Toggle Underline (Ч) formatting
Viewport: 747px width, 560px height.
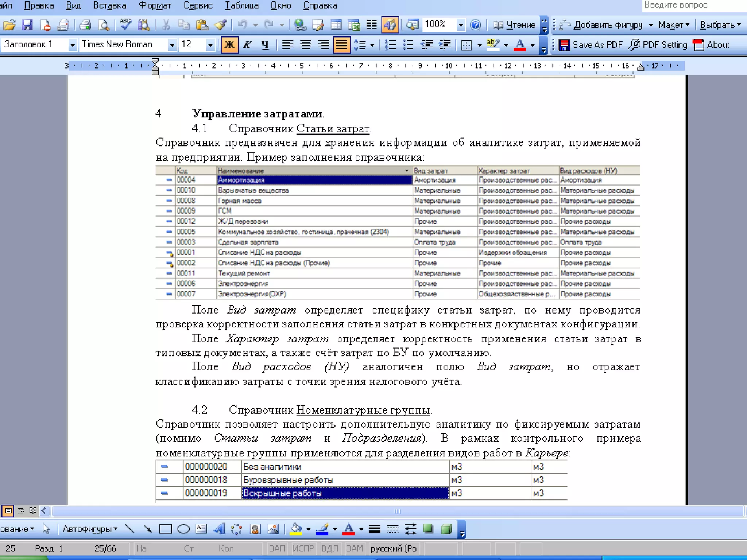pos(265,45)
